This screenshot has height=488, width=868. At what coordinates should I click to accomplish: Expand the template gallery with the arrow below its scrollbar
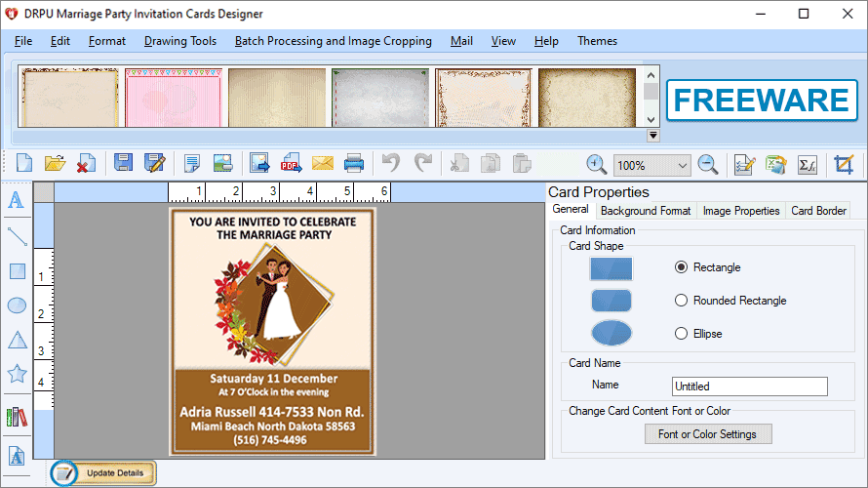pyautogui.click(x=653, y=135)
